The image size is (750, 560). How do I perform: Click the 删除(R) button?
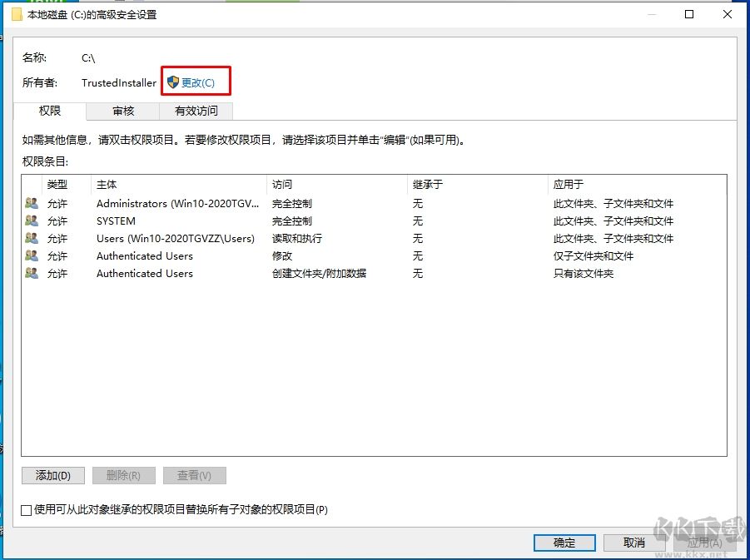(x=123, y=475)
